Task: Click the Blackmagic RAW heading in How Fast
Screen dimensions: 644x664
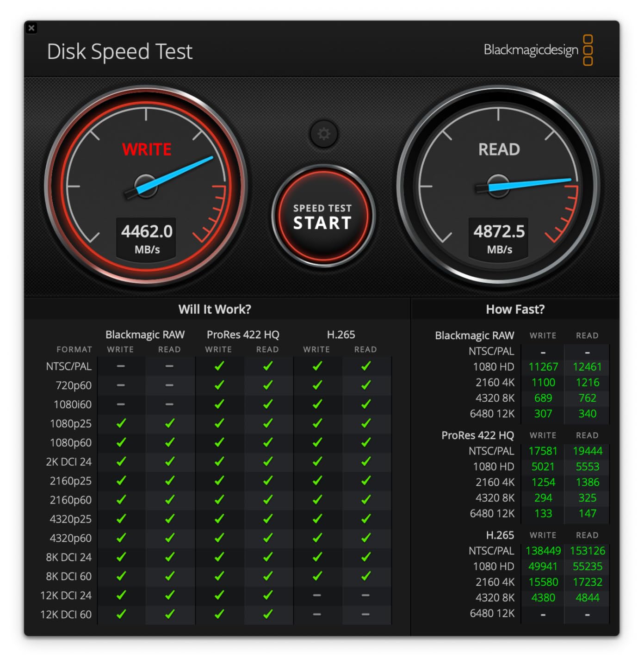Action: (474, 335)
